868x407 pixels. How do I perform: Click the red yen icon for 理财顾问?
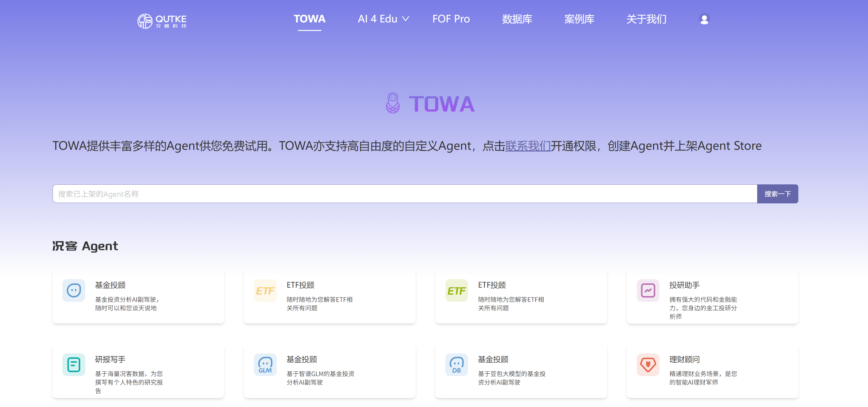pos(648,365)
